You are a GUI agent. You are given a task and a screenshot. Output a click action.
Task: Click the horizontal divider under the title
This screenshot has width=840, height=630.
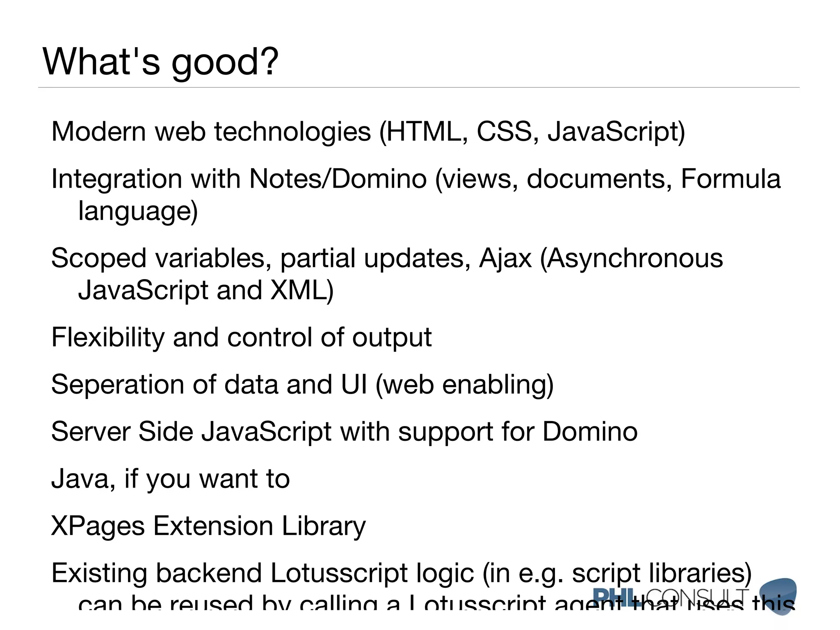[418, 87]
